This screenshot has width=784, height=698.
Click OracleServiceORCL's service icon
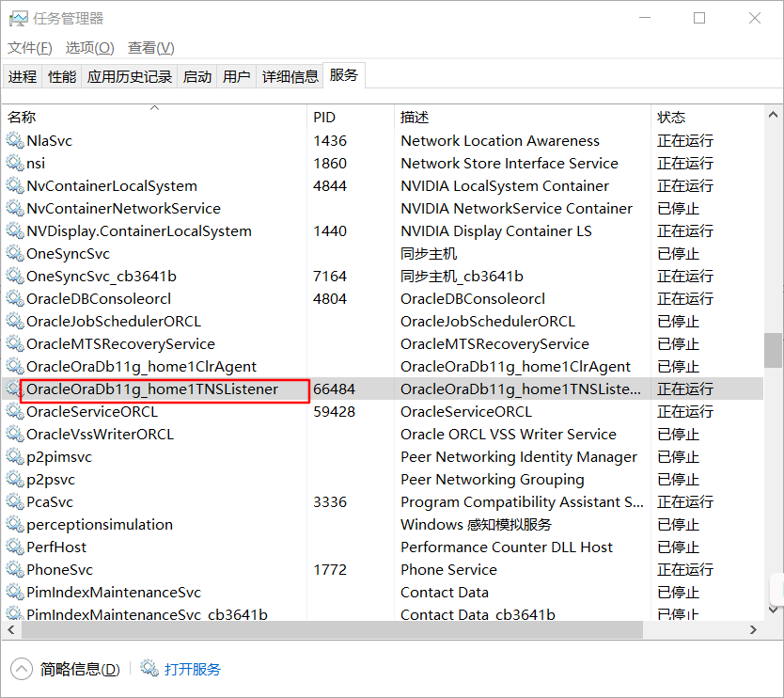pyautogui.click(x=15, y=411)
